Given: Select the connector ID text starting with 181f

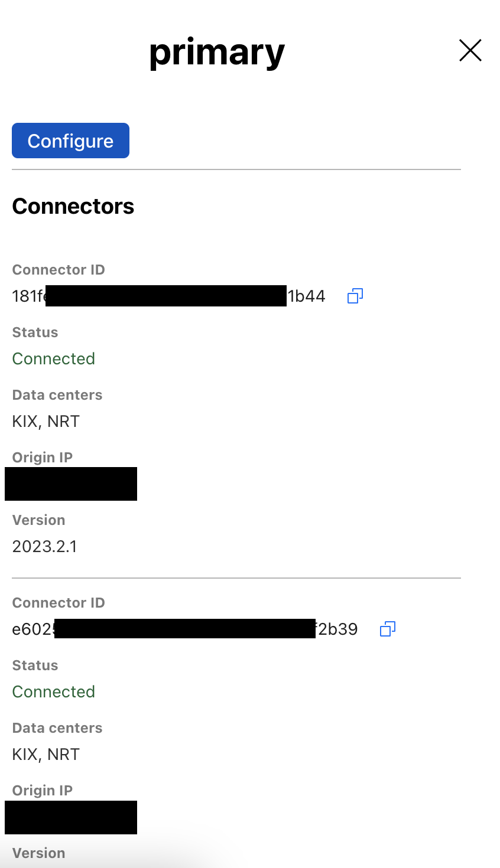Looking at the screenshot, I should (168, 296).
